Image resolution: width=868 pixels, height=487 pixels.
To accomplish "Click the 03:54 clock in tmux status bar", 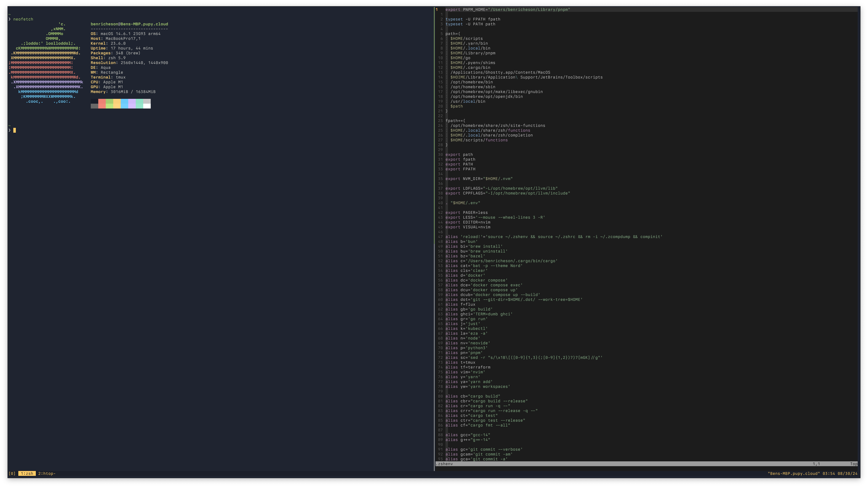I will 829,473.
